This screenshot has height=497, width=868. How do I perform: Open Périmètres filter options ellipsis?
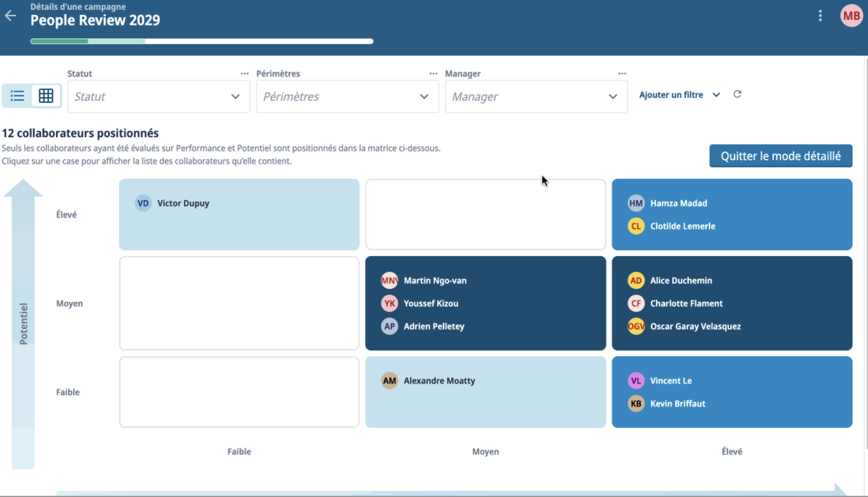pyautogui.click(x=433, y=74)
